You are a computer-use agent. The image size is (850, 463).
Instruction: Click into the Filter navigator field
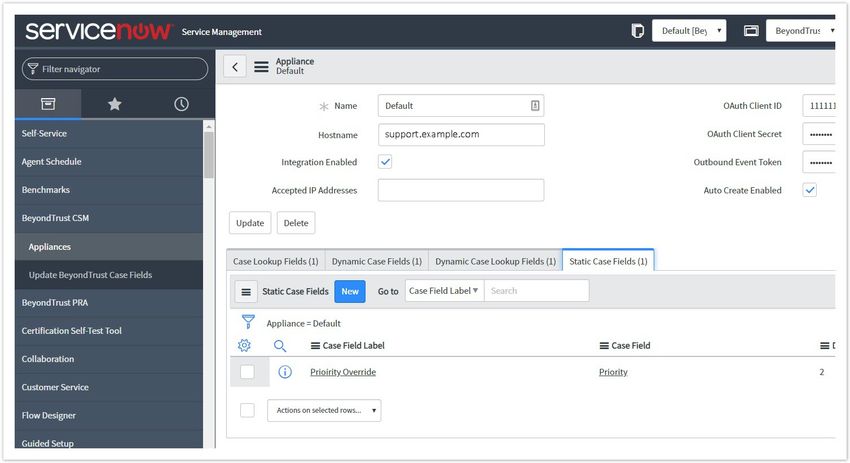(x=115, y=69)
